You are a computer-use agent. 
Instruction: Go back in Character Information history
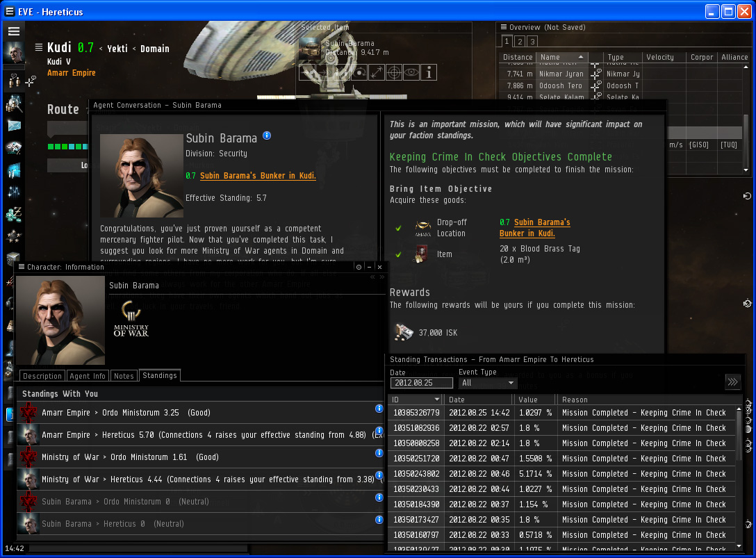(372, 277)
